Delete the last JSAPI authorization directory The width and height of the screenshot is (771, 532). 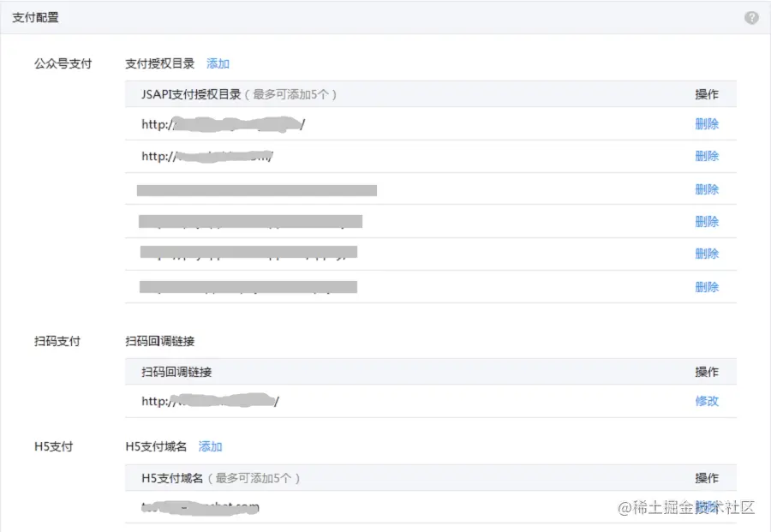tap(707, 286)
